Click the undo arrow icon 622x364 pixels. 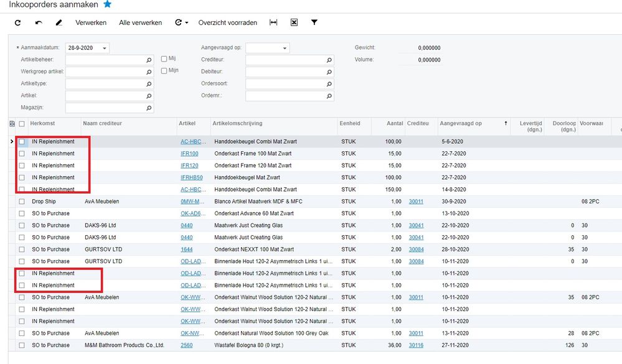click(x=39, y=23)
